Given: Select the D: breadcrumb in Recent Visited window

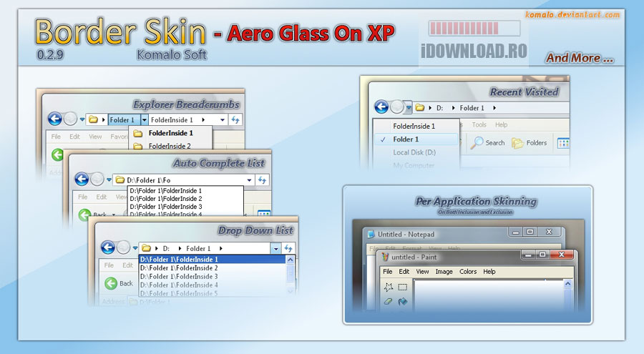Looking at the screenshot, I should [439, 108].
